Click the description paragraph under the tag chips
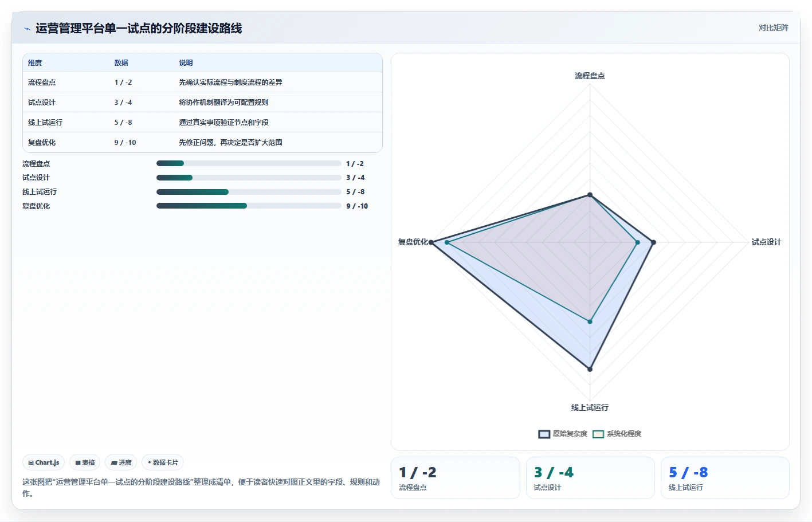The image size is (812, 522). (x=201, y=488)
